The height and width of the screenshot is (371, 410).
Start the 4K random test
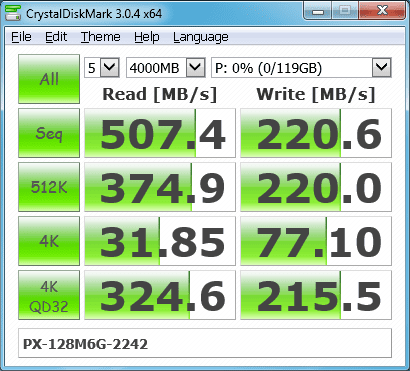click(x=49, y=241)
